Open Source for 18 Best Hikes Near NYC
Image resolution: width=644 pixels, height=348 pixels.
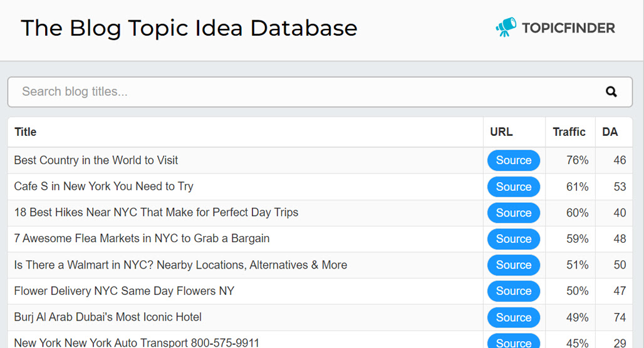[x=514, y=213]
